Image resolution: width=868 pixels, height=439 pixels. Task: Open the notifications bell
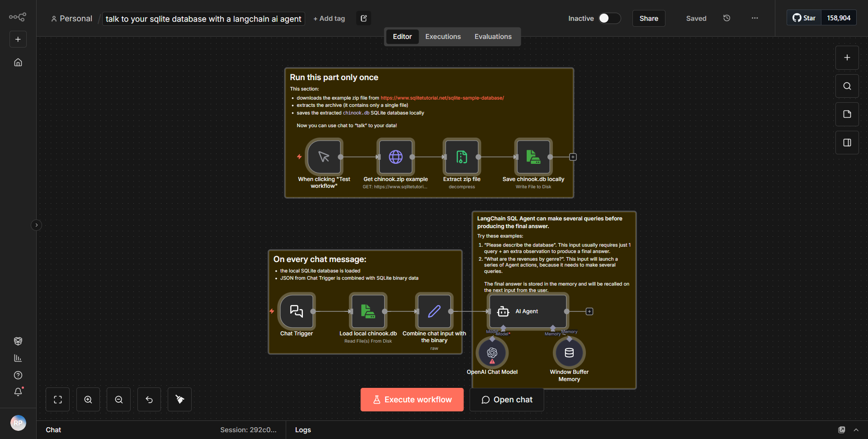[18, 392]
